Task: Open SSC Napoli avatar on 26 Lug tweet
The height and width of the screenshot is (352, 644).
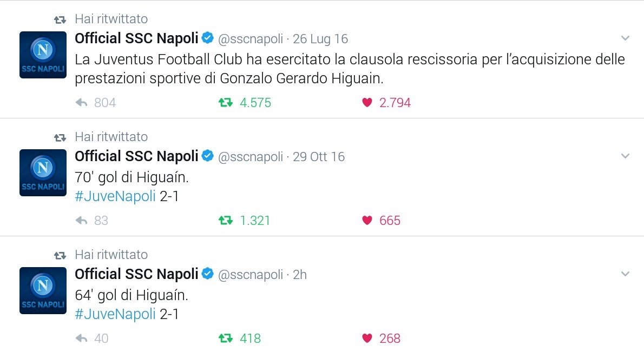Action: coord(43,55)
